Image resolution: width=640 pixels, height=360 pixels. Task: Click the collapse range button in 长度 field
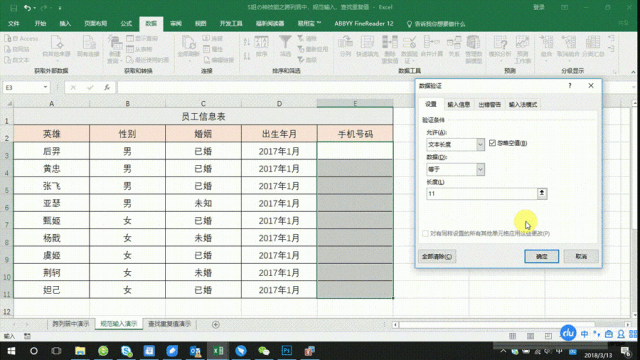pos(542,193)
